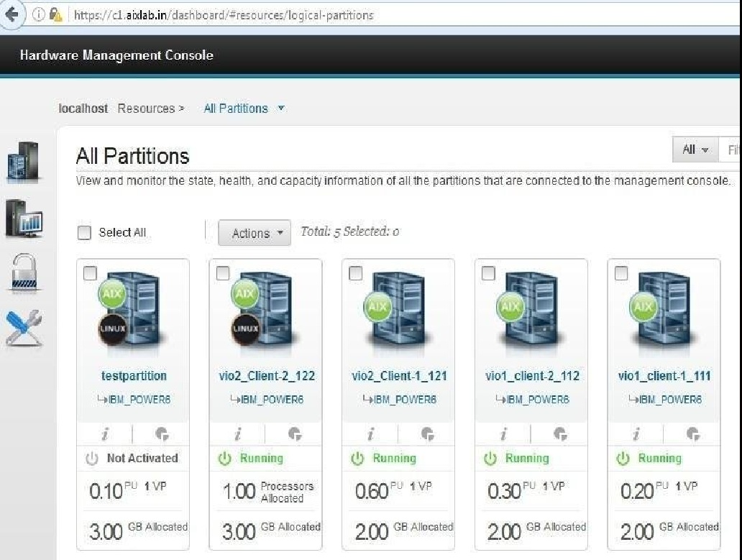Viewport: 742px width, 560px height.
Task: Click the Not Activated status text
Action: (x=142, y=459)
